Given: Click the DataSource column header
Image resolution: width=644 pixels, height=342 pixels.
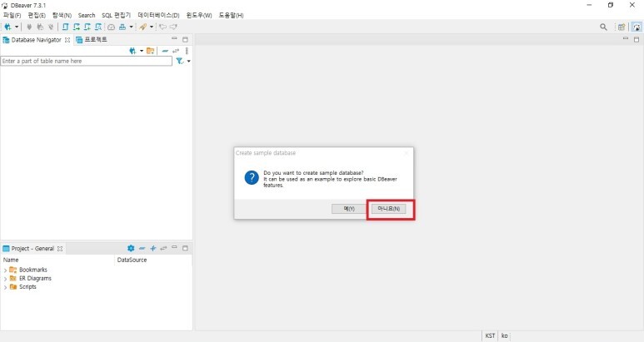Looking at the screenshot, I should 153,260.
